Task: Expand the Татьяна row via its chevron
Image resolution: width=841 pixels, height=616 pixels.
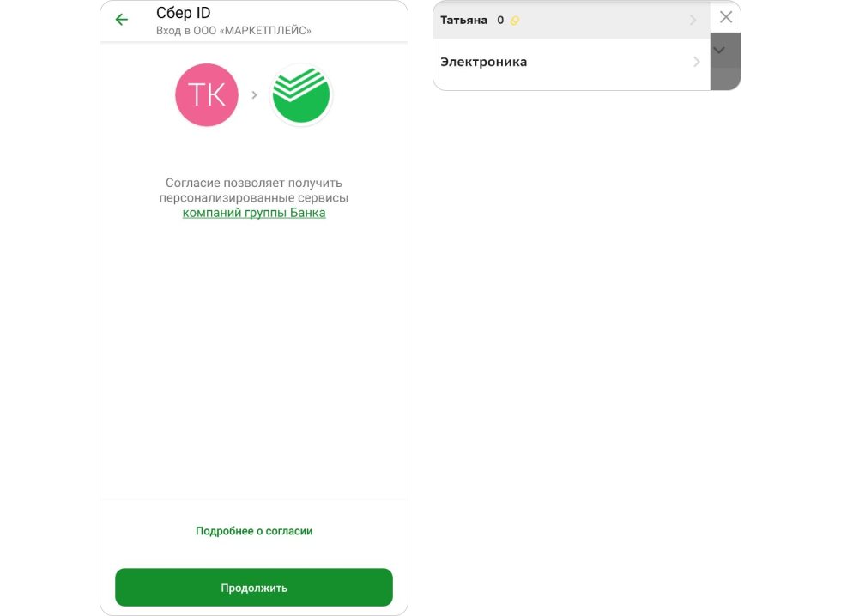Action: click(693, 21)
